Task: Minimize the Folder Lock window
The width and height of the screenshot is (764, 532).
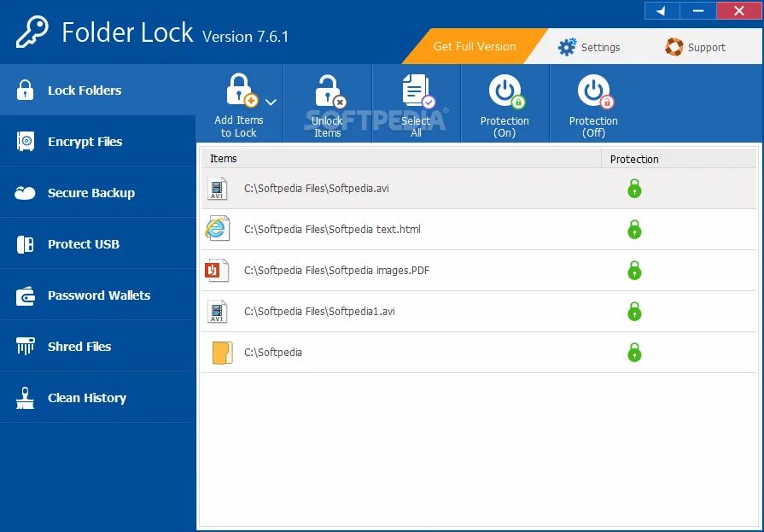Action: point(698,11)
